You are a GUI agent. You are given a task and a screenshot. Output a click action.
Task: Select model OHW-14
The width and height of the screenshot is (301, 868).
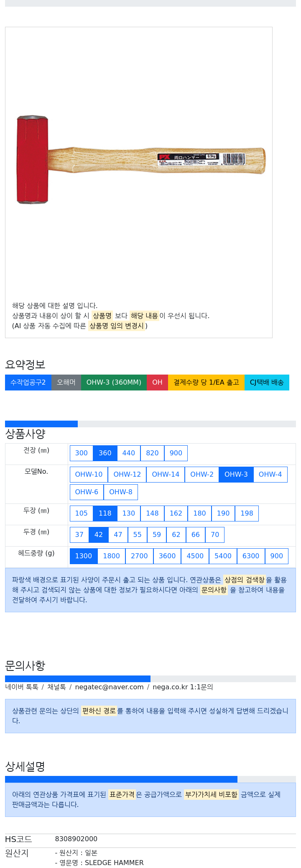166,475
